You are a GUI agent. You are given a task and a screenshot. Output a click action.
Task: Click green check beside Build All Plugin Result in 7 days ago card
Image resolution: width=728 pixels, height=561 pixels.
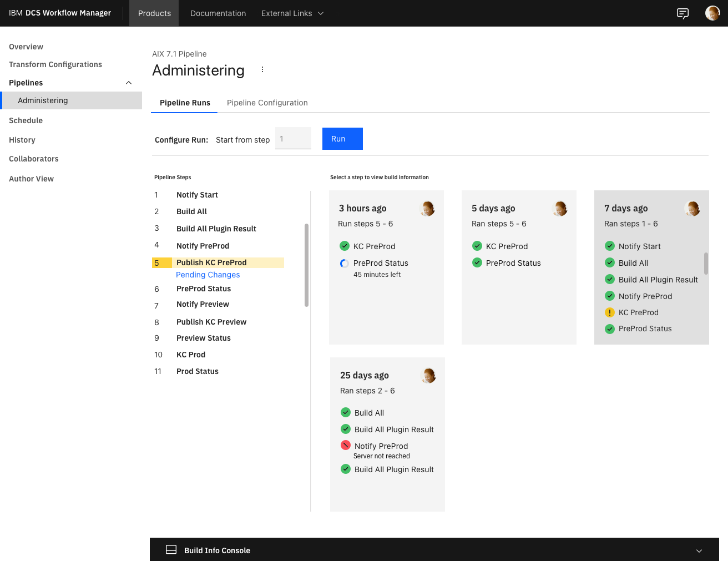pos(610,279)
